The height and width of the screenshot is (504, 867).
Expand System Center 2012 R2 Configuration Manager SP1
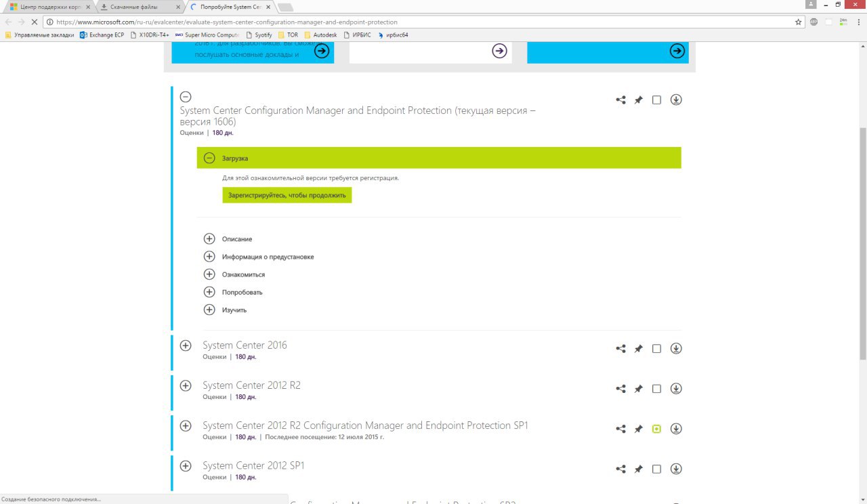[186, 425]
